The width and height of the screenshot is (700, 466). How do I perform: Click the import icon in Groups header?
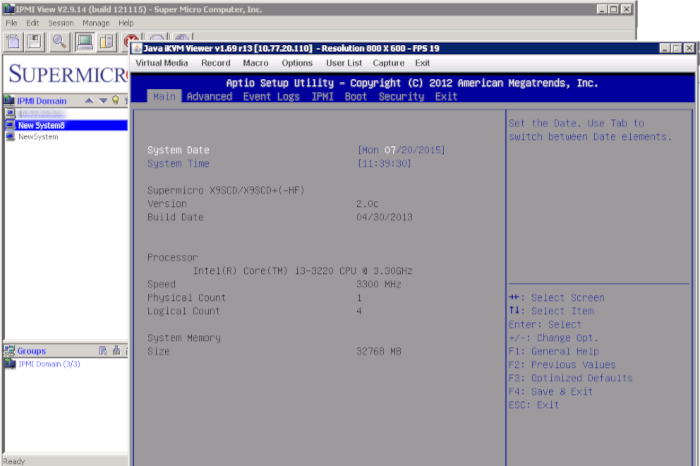[116, 351]
